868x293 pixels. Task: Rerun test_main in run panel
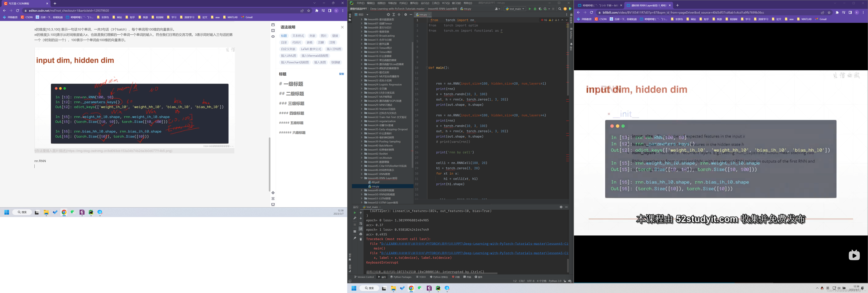tap(355, 213)
